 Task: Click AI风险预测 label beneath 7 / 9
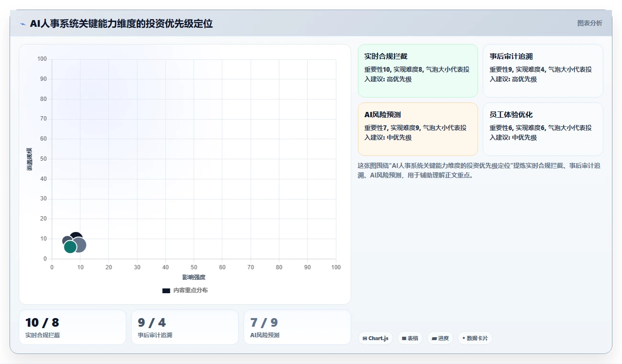point(265,335)
